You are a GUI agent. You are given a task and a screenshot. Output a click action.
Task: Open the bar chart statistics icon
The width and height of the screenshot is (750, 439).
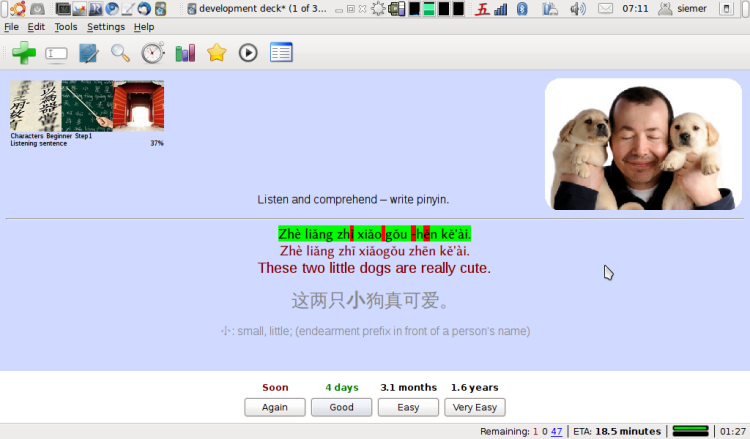[x=185, y=53]
